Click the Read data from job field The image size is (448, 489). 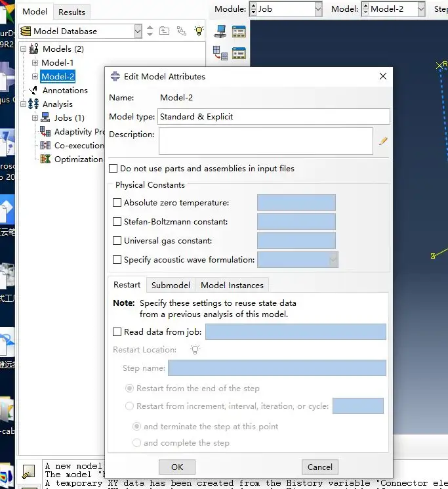296,331
